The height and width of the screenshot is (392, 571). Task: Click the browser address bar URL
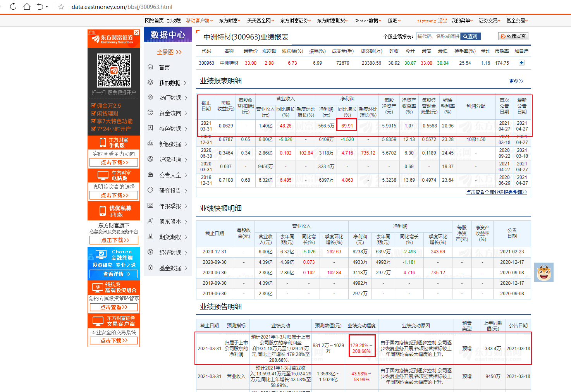122,7
